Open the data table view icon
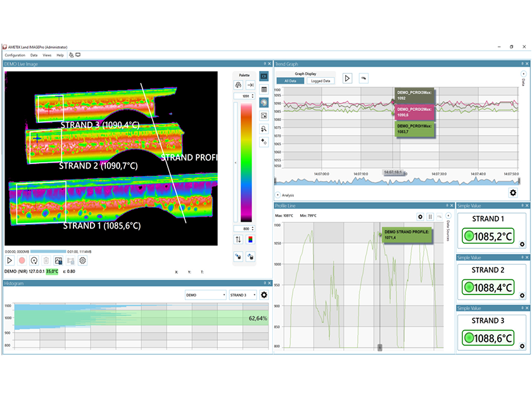Image resolution: width=532 pixels, height=399 pixels. click(x=263, y=89)
